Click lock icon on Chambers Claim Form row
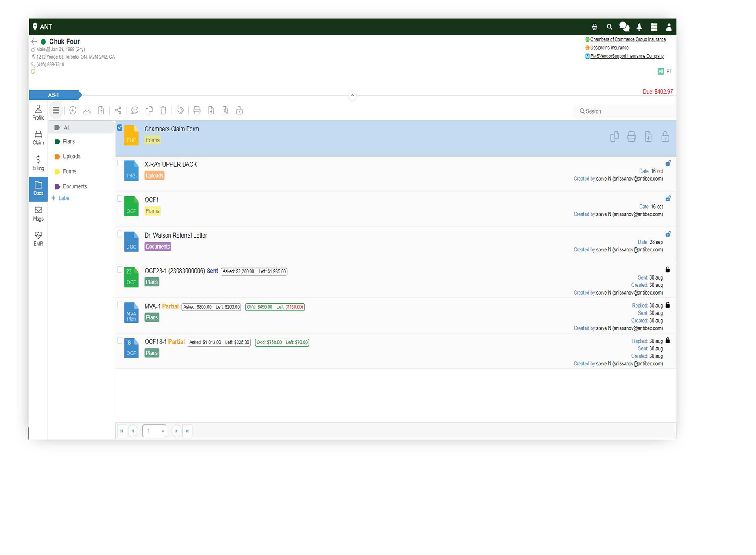 [x=665, y=137]
